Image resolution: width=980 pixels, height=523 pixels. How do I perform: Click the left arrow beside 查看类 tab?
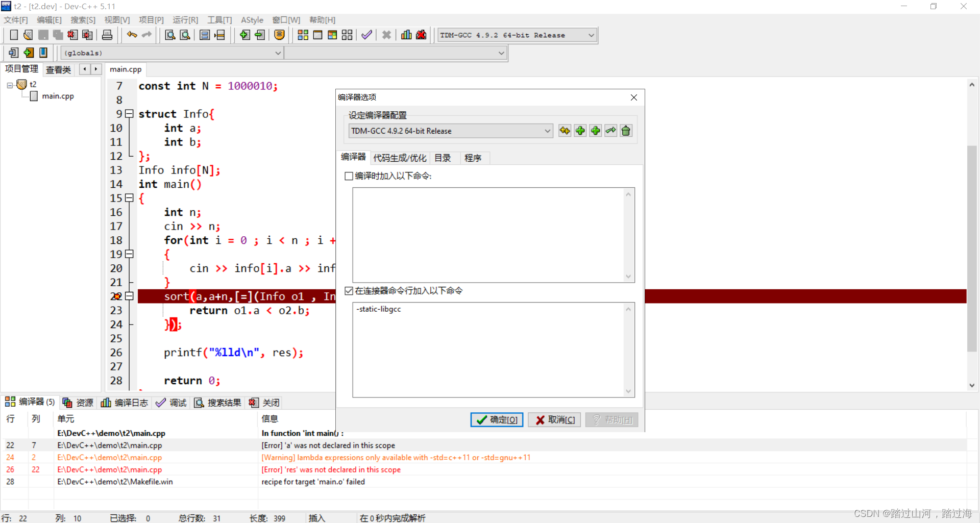[x=85, y=69]
